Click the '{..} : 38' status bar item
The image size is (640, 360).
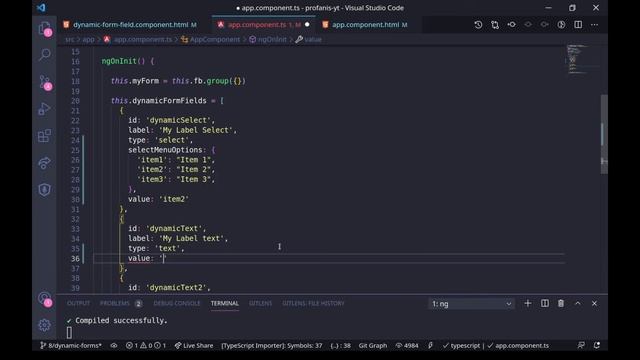pos(340,345)
